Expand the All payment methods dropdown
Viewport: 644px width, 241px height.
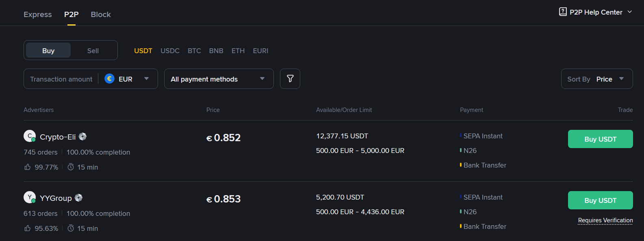(x=219, y=79)
